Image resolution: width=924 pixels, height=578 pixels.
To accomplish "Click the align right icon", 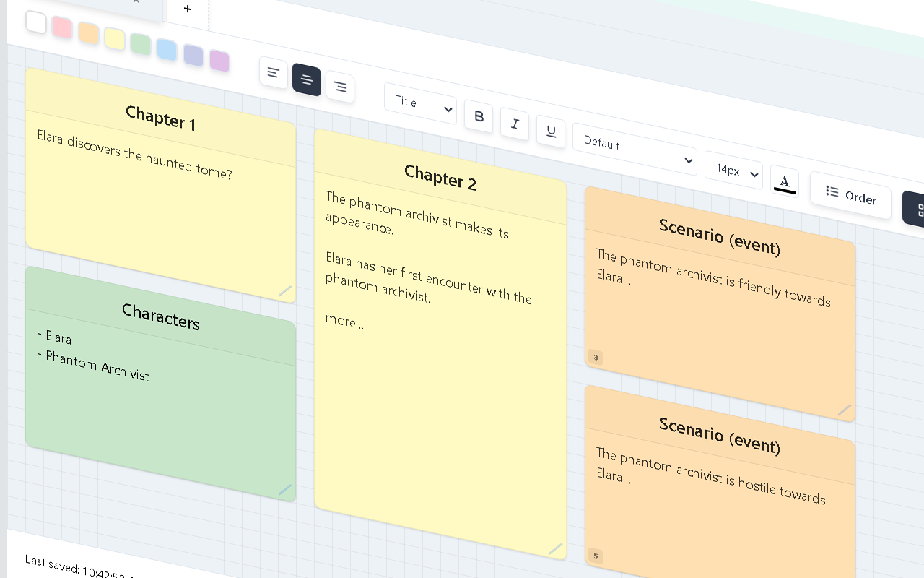I will coord(340,87).
